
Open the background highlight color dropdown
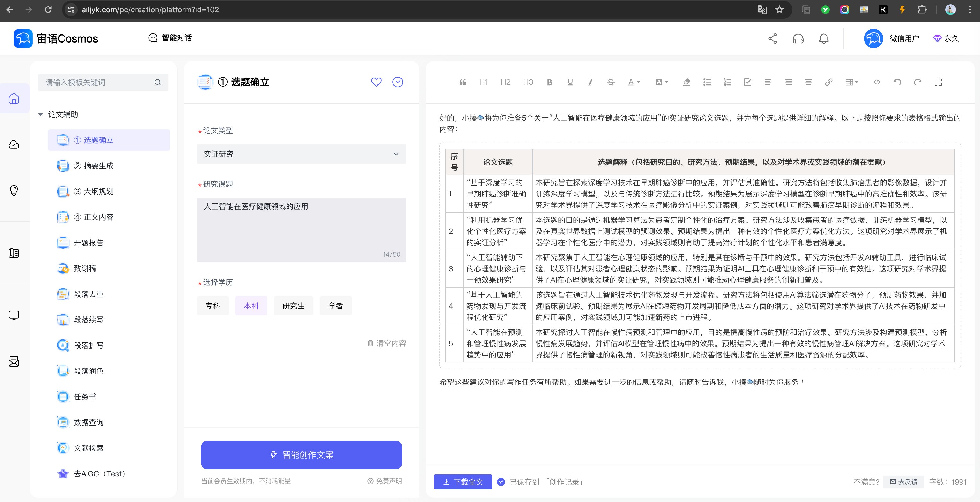[x=662, y=82]
